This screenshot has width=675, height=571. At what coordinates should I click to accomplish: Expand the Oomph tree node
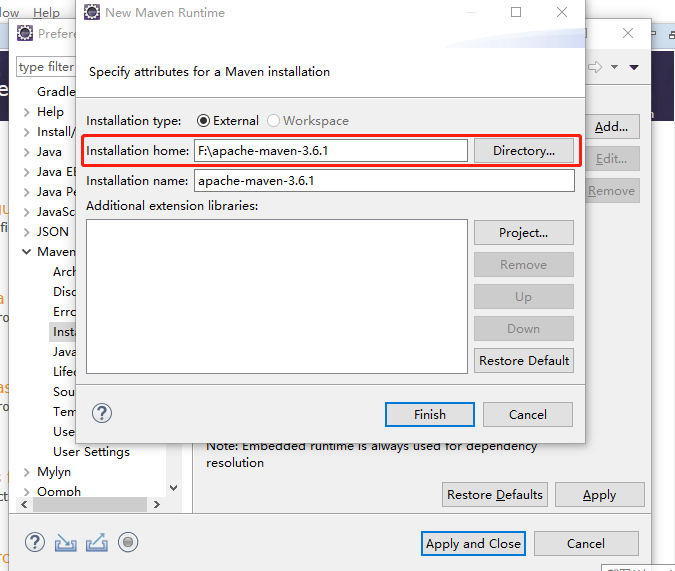[27, 492]
